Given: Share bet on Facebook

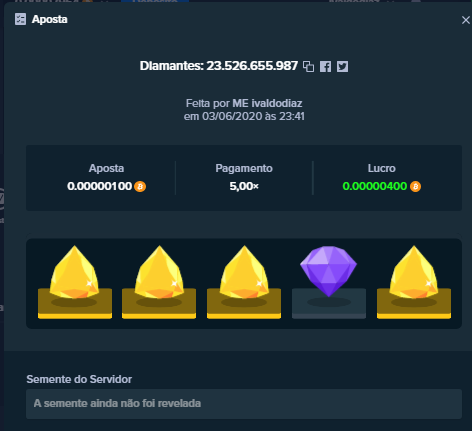Looking at the screenshot, I should (x=325, y=66).
